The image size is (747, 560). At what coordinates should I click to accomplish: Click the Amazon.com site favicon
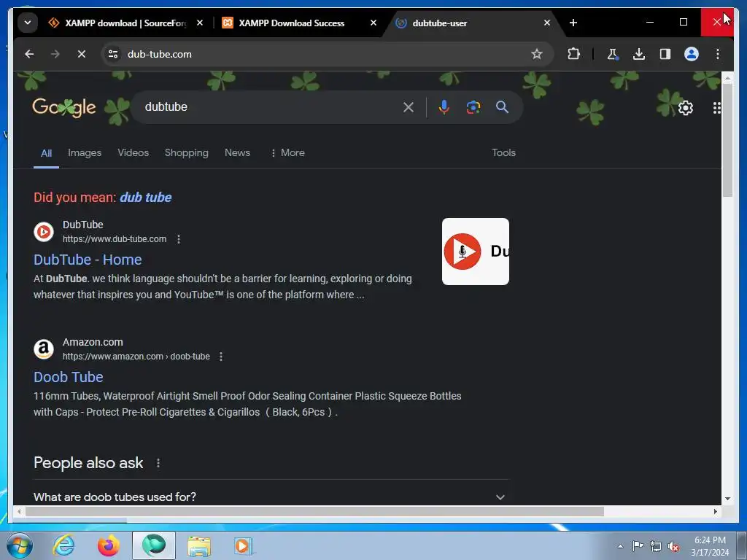click(43, 349)
